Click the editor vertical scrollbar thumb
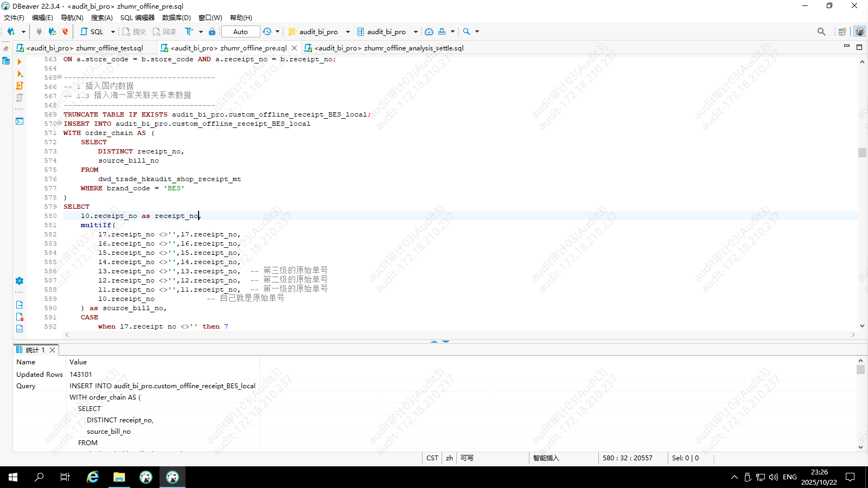Screen dimensions: 868x488 tap(862, 152)
